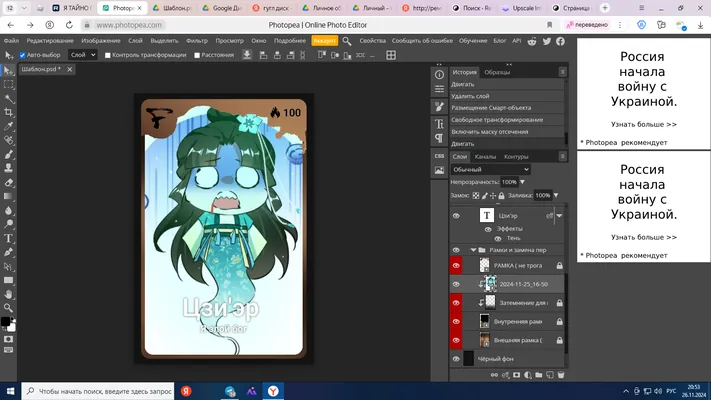This screenshot has height=400, width=711.
Task: Select the Hand tool
Action: coord(9,294)
